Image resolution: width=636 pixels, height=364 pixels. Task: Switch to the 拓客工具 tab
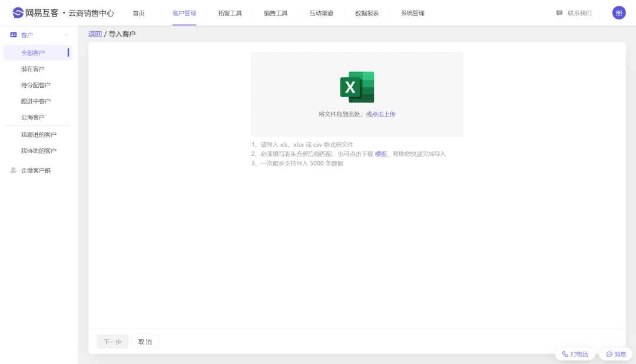230,13
